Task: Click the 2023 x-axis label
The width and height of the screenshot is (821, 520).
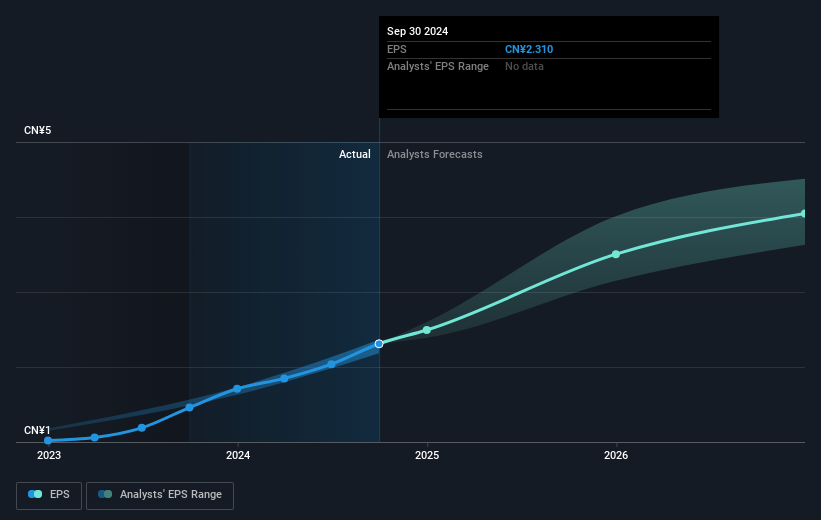Action: [x=49, y=455]
